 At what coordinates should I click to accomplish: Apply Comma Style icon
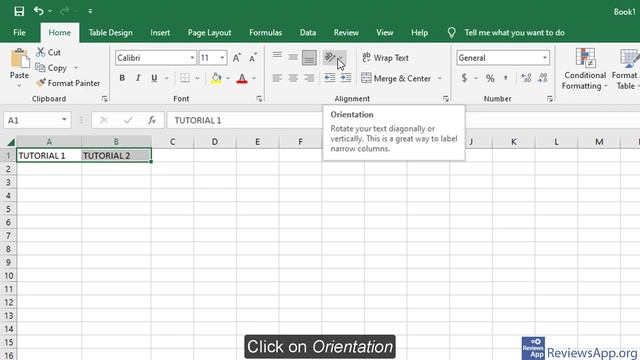pyautogui.click(x=506, y=78)
